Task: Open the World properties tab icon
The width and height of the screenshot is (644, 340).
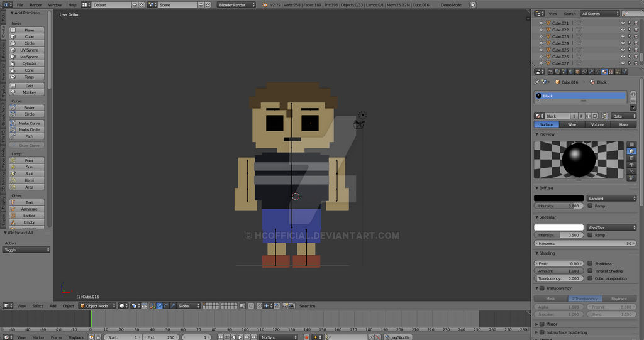Action: coord(570,72)
